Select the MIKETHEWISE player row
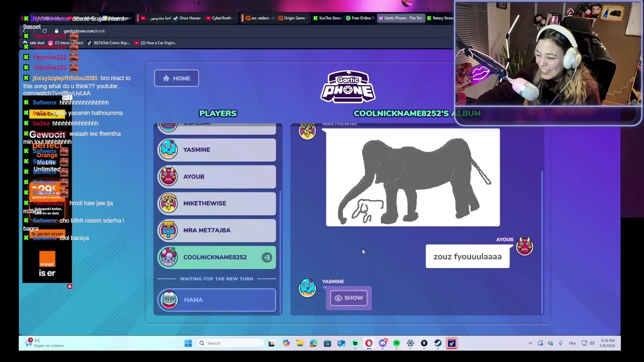 [x=217, y=204]
